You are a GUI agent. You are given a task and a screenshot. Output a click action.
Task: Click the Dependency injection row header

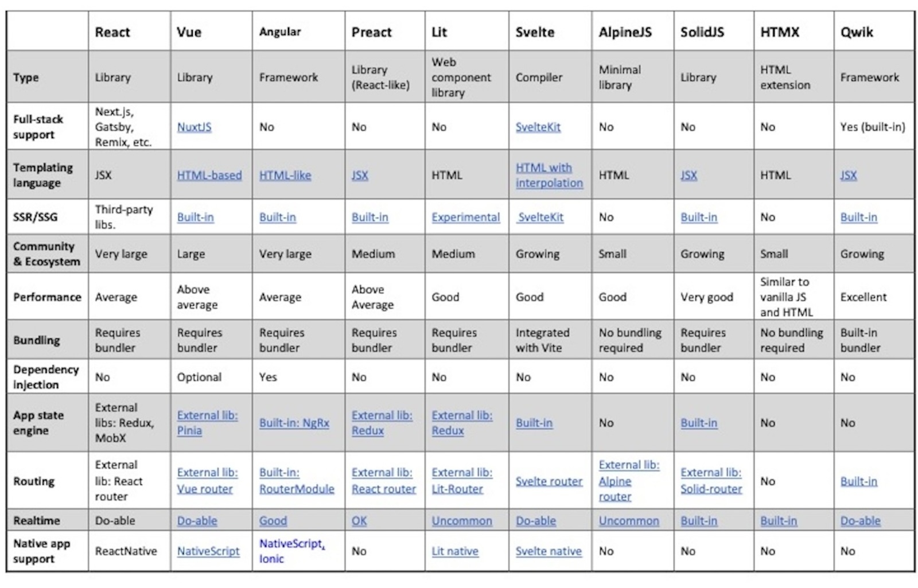tap(46, 377)
